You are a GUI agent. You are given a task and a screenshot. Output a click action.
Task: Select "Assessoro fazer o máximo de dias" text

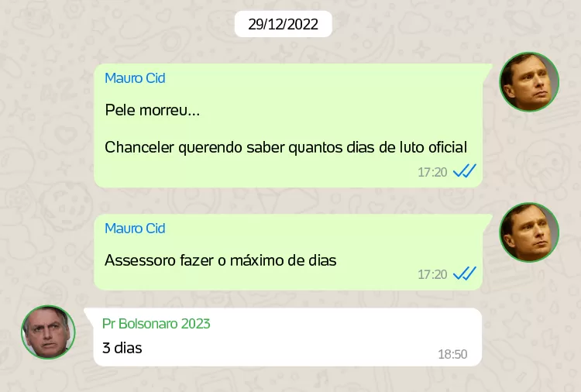(221, 260)
